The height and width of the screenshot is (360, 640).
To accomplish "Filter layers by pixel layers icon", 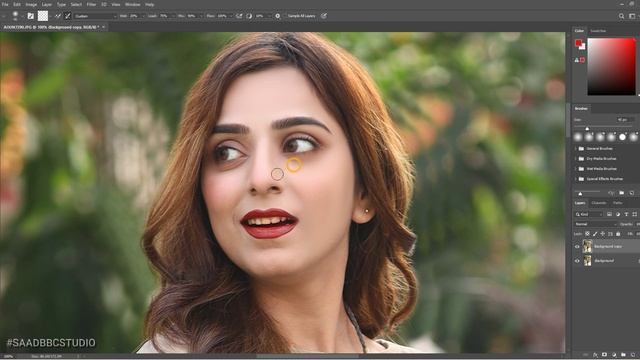I will 609,214.
